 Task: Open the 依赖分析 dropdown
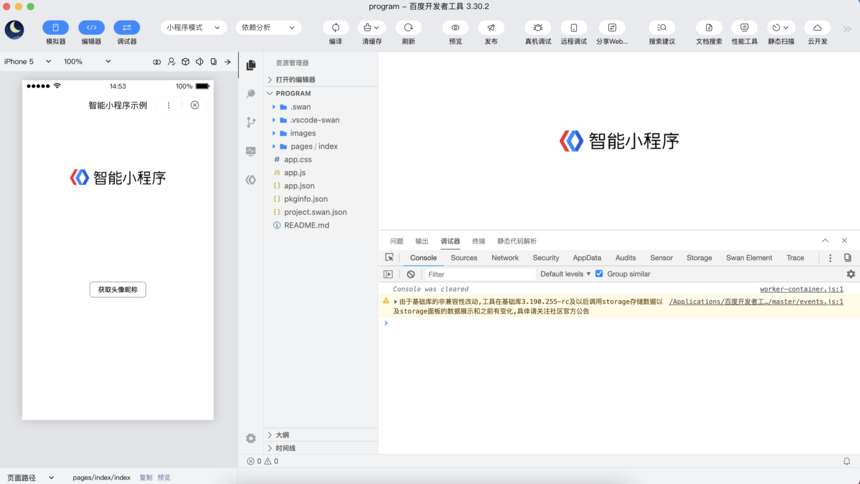coord(268,27)
